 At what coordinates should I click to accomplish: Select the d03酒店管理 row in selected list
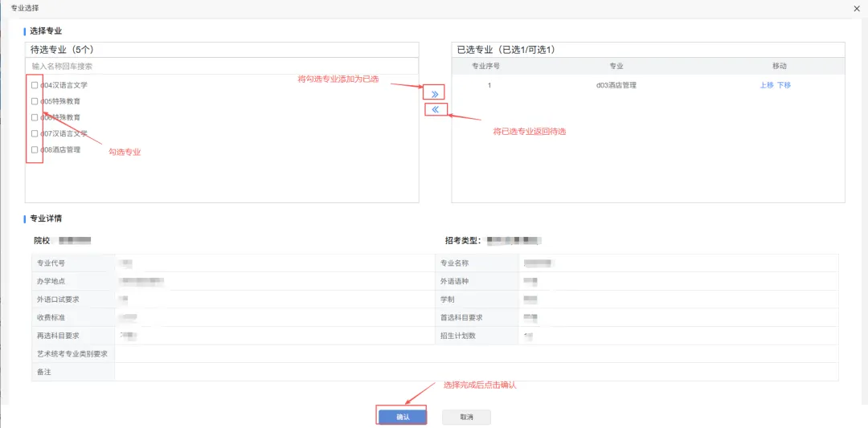(649, 85)
